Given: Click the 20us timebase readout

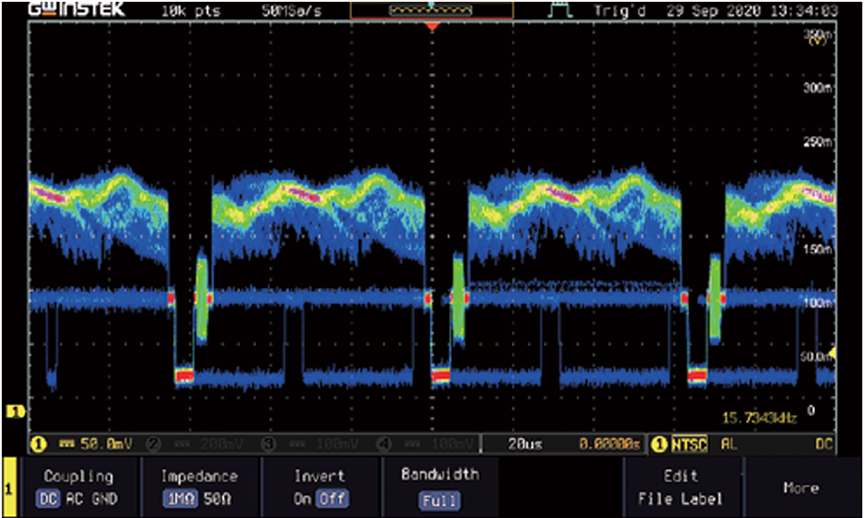Looking at the screenshot, I should [525, 444].
